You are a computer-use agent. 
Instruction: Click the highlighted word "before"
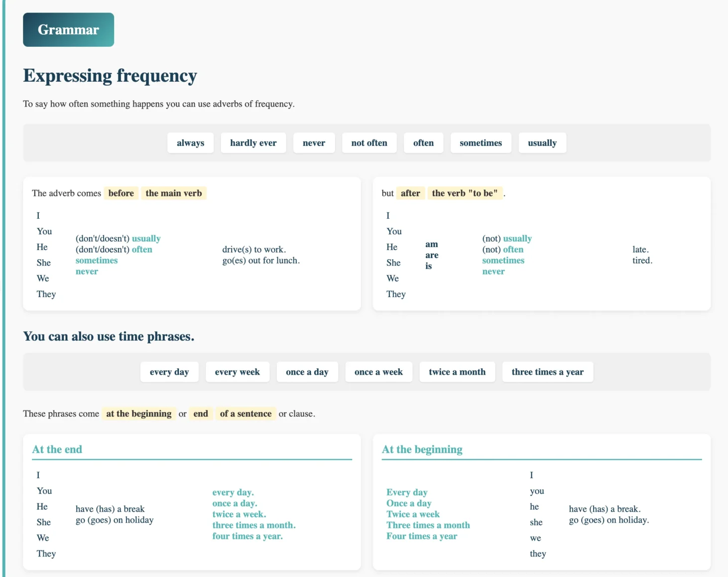[x=121, y=193]
